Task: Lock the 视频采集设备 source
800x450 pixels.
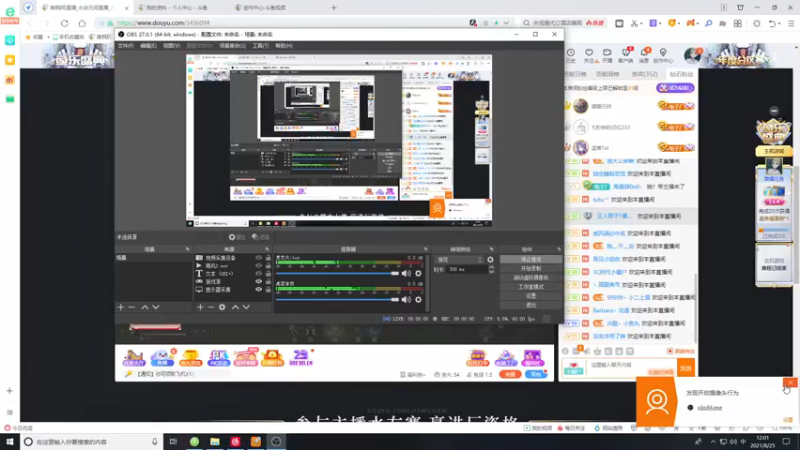Action: tap(268, 258)
